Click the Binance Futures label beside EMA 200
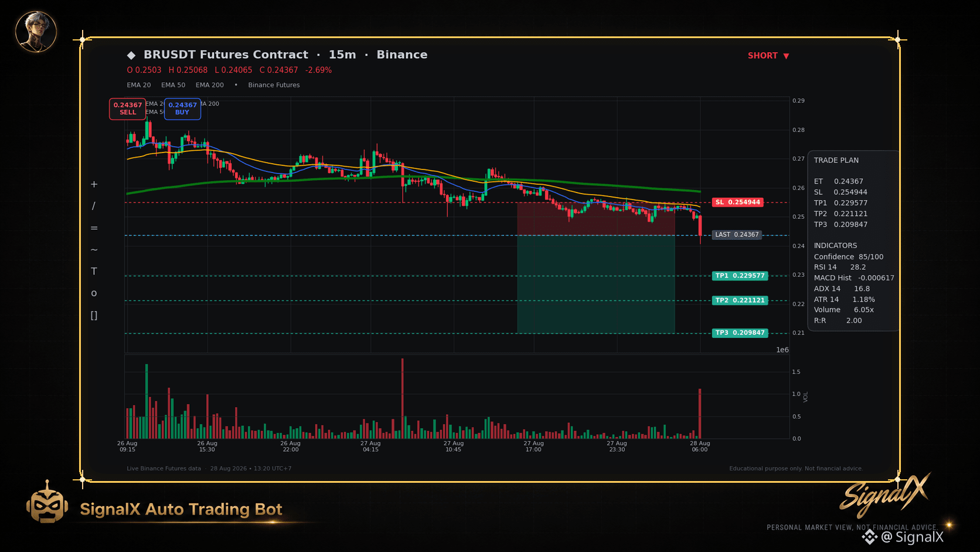980x552 pixels. [x=274, y=85]
